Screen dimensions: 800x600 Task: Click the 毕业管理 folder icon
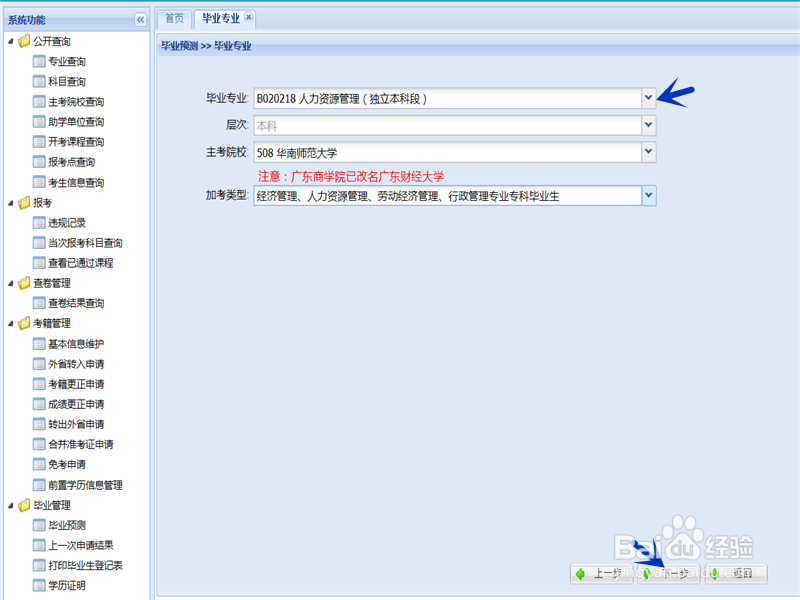coord(24,505)
